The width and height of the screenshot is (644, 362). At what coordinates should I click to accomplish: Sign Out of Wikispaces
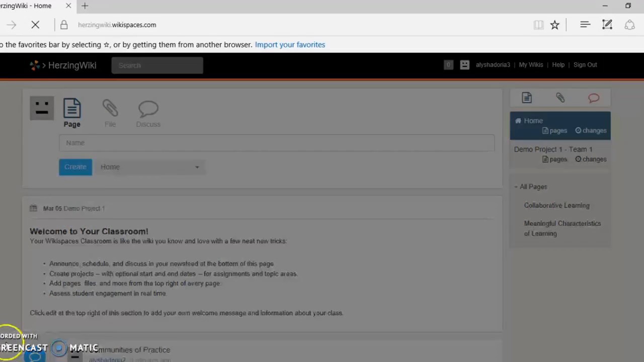pyautogui.click(x=585, y=65)
